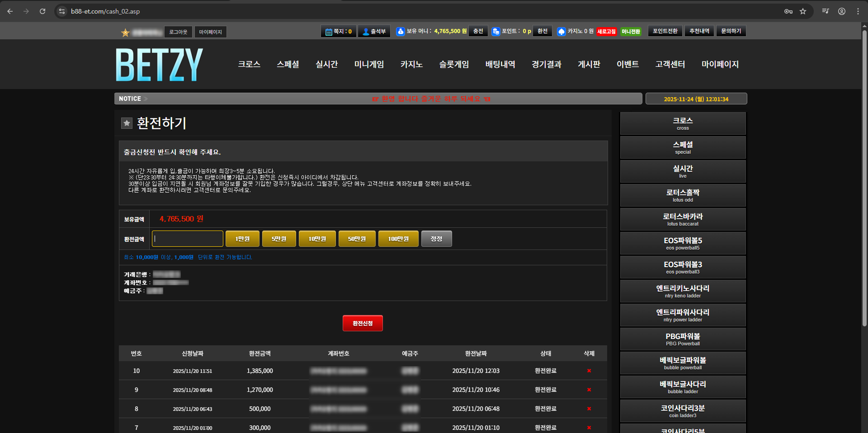Click 정정 to reset amount

[436, 239]
